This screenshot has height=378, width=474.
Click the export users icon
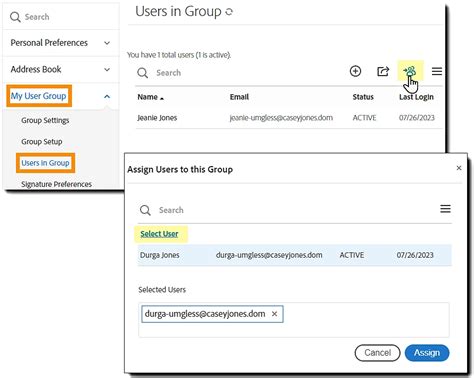point(383,71)
